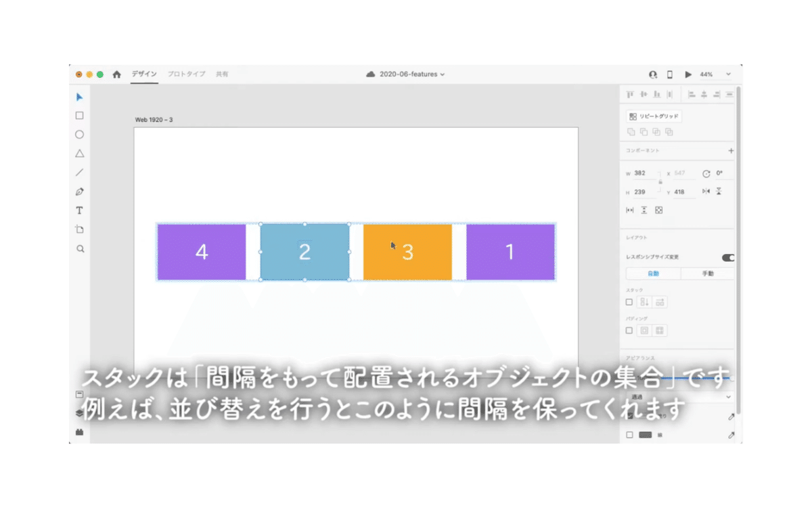Align selection to bottom edges
The height and width of the screenshot is (508, 812).
point(656,95)
